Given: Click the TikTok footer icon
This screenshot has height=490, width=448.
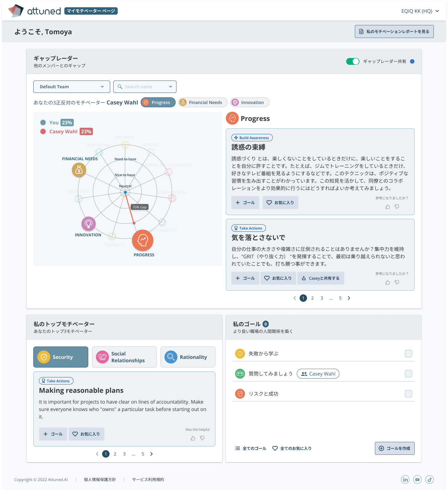Looking at the screenshot, I should coord(429,479).
